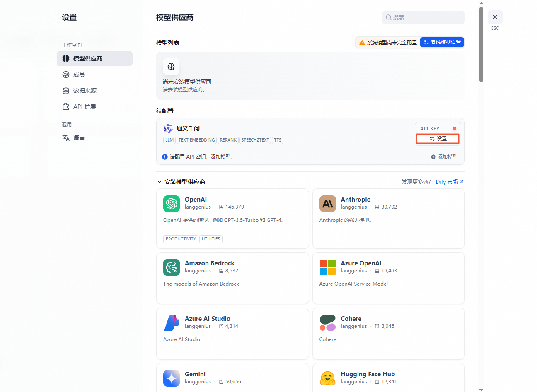Click the 30,702 install count on Anthropic
This screenshot has height=392, width=537.
click(x=389, y=207)
